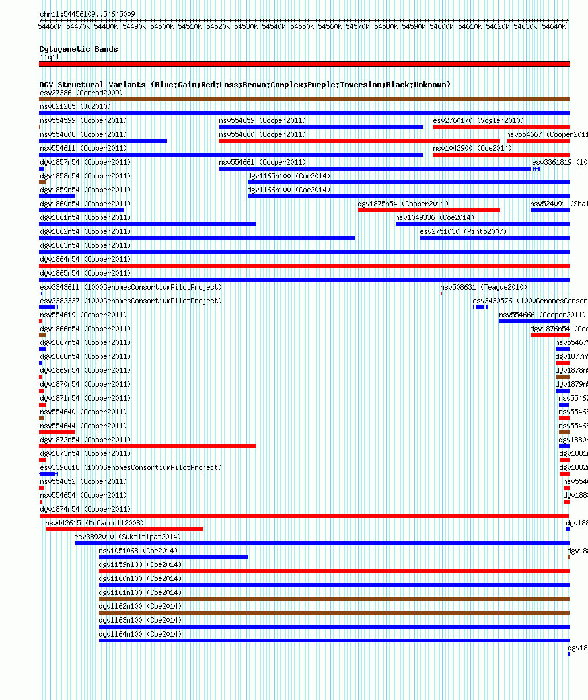Select dgv1861n54 (Cooper2011) label
Viewport: 588px width, 700px height.
pos(85,217)
